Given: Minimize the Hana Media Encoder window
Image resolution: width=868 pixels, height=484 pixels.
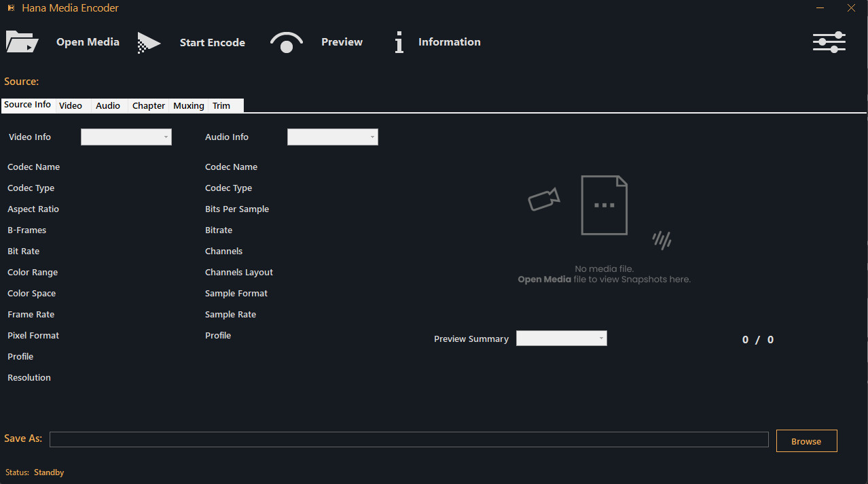Looking at the screenshot, I should coord(820,8).
